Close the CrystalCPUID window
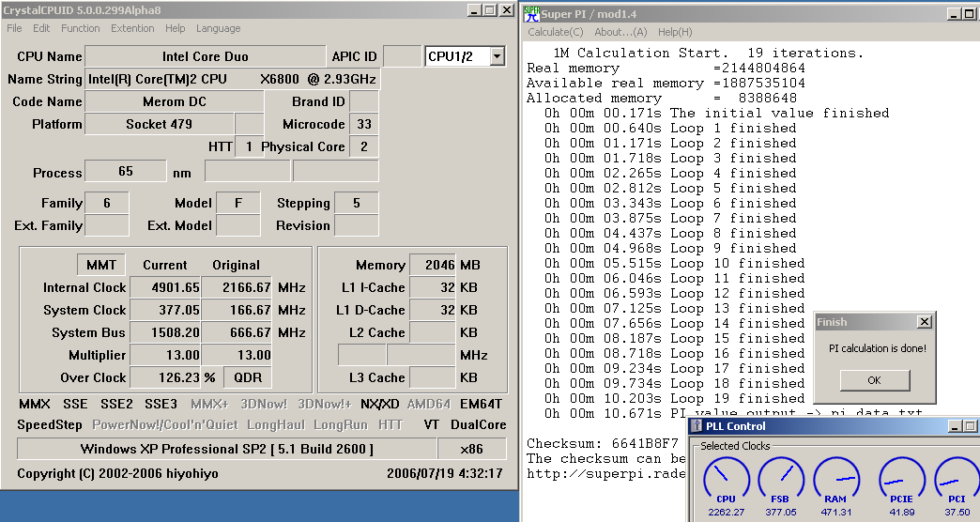 click(506, 10)
